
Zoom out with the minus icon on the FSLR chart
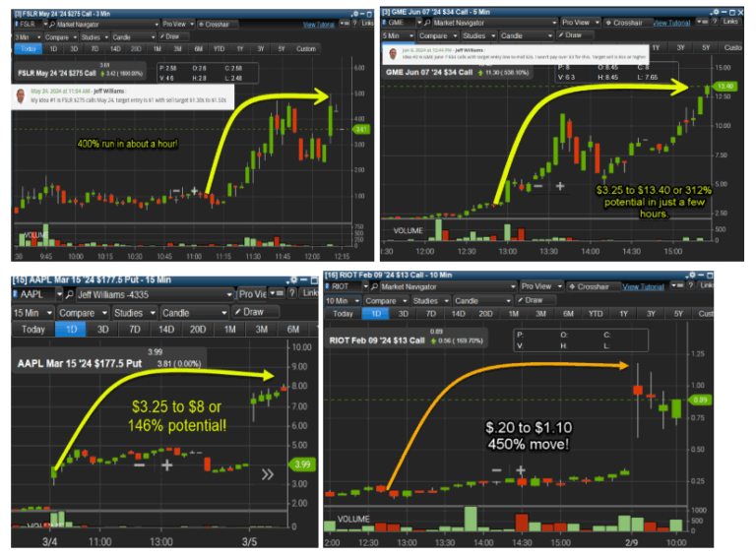click(x=176, y=191)
